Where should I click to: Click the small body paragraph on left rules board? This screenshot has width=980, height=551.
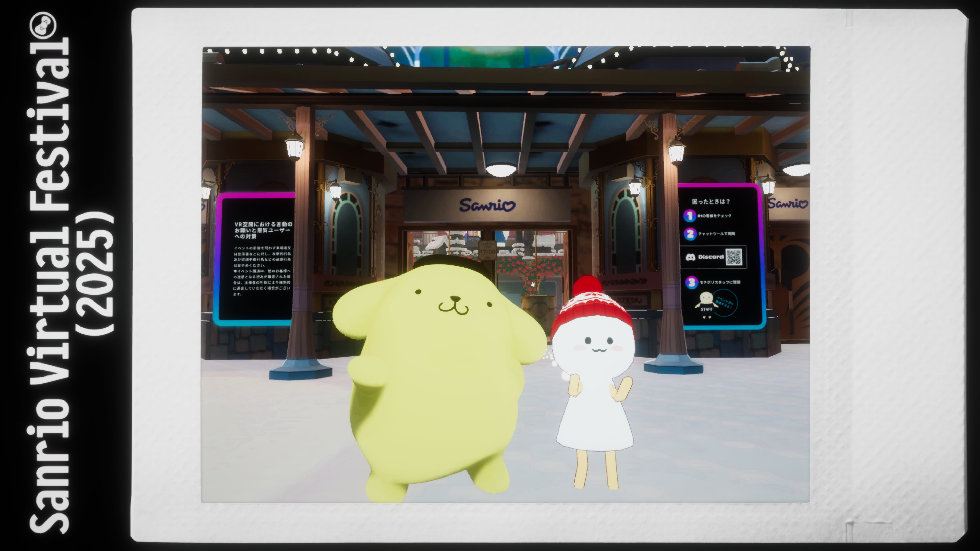pos(263,271)
